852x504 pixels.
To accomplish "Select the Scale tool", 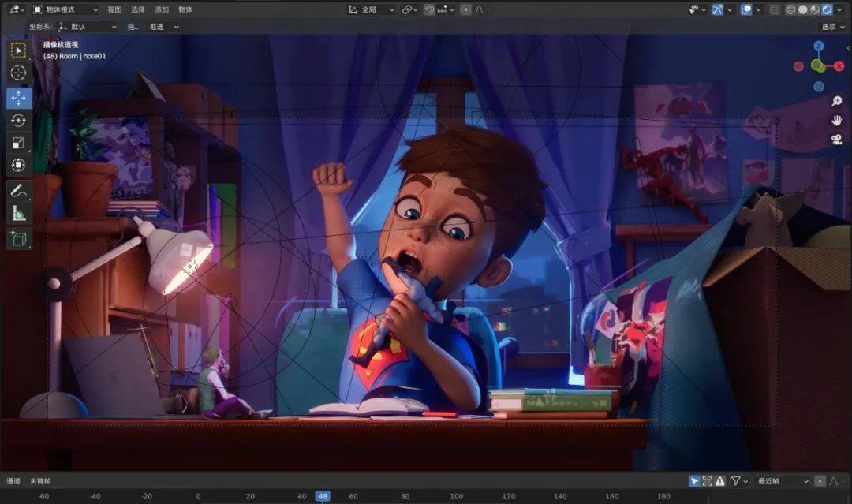I will click(x=18, y=143).
